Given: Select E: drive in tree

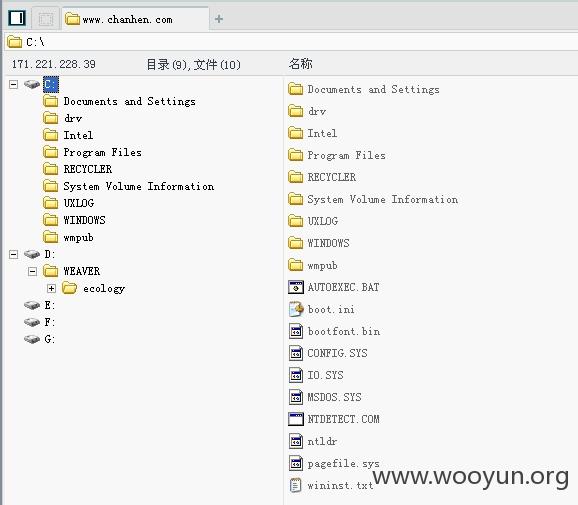Looking at the screenshot, I should [x=50, y=305].
